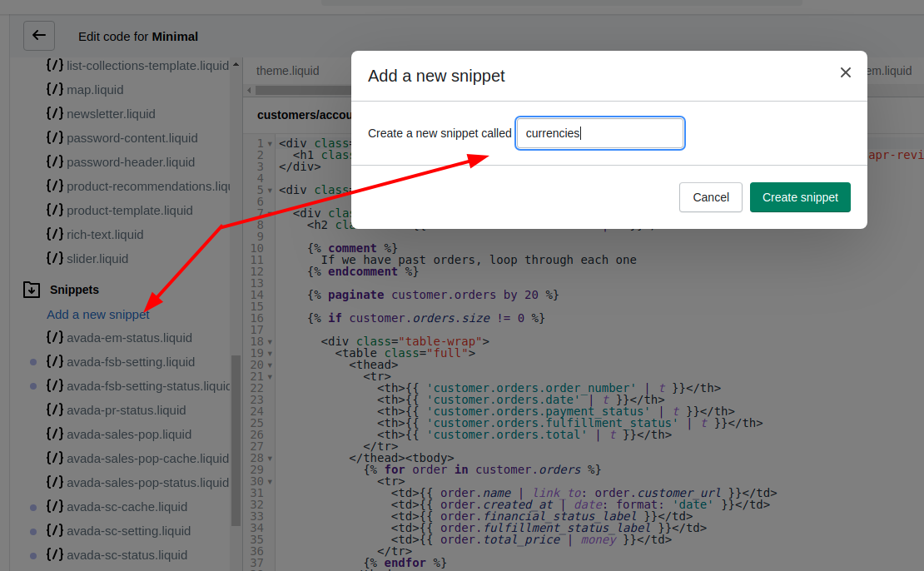The height and width of the screenshot is (571, 924).
Task: Close the Add a new snippet dialog
Action: pyautogui.click(x=845, y=73)
